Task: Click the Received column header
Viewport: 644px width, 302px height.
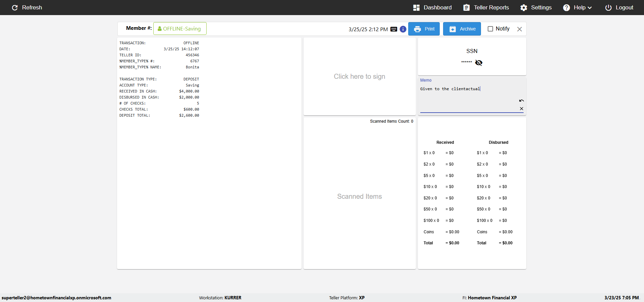Action: coord(445,142)
